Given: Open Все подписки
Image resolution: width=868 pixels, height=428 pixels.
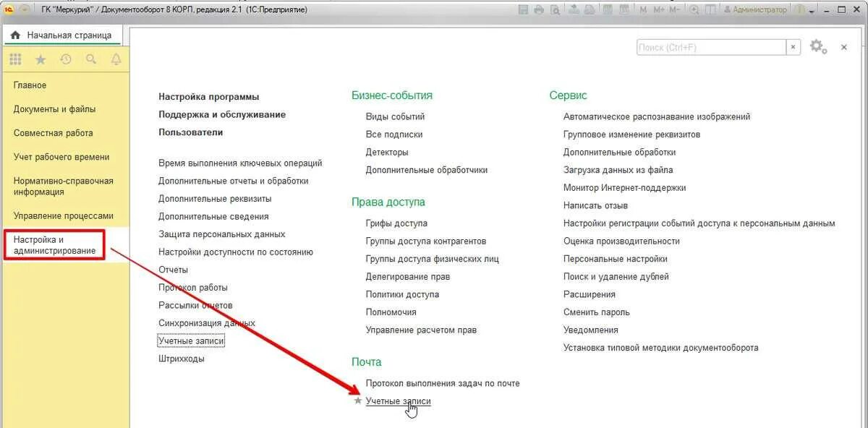Looking at the screenshot, I should [394, 134].
